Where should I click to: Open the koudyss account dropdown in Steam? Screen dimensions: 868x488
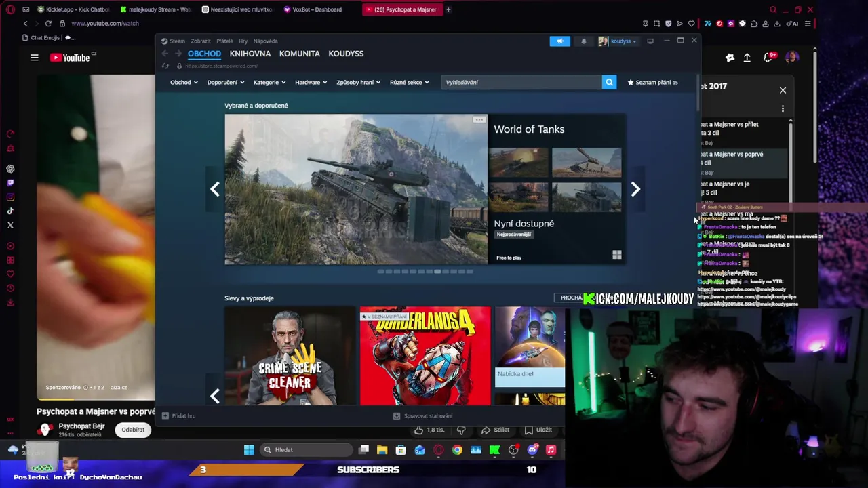pyautogui.click(x=618, y=41)
